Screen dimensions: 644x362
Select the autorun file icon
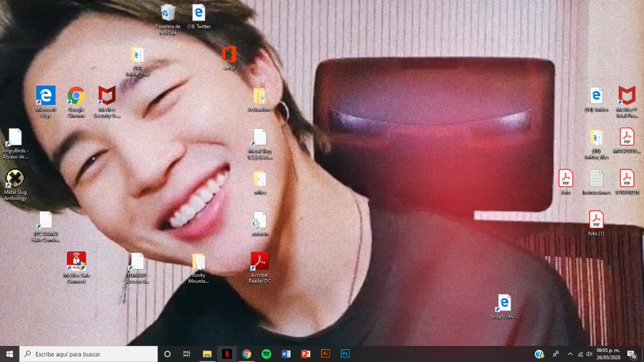pyautogui.click(x=260, y=220)
